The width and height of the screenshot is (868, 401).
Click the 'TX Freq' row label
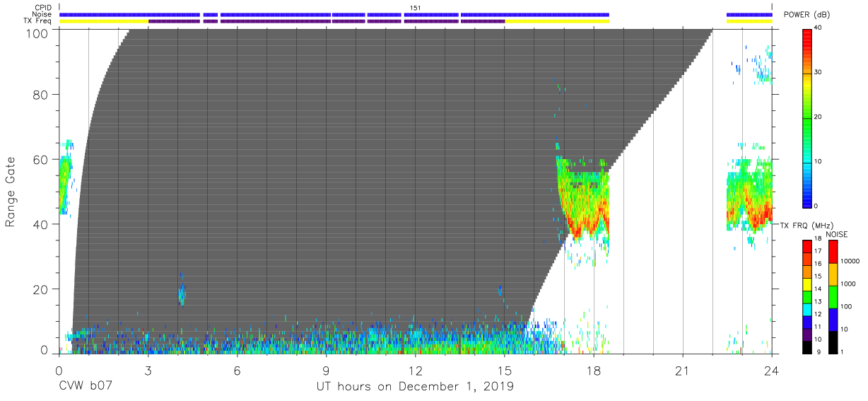[38, 21]
